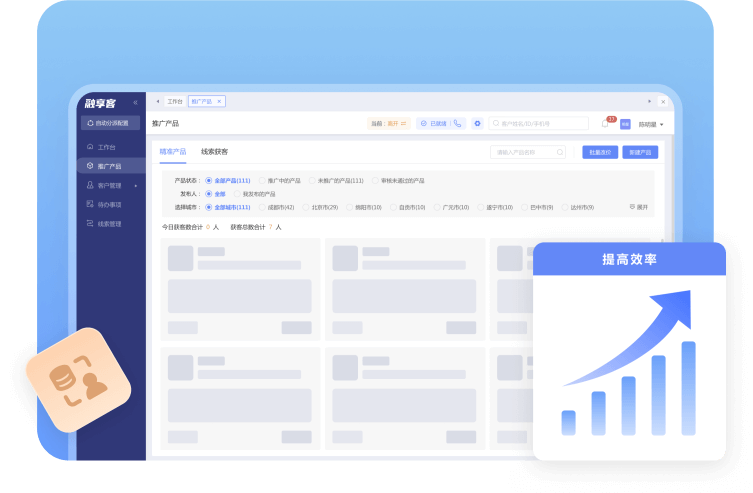This screenshot has height=493, width=753.
Task: Click the customer name/ID/phone search field
Action: pos(540,124)
